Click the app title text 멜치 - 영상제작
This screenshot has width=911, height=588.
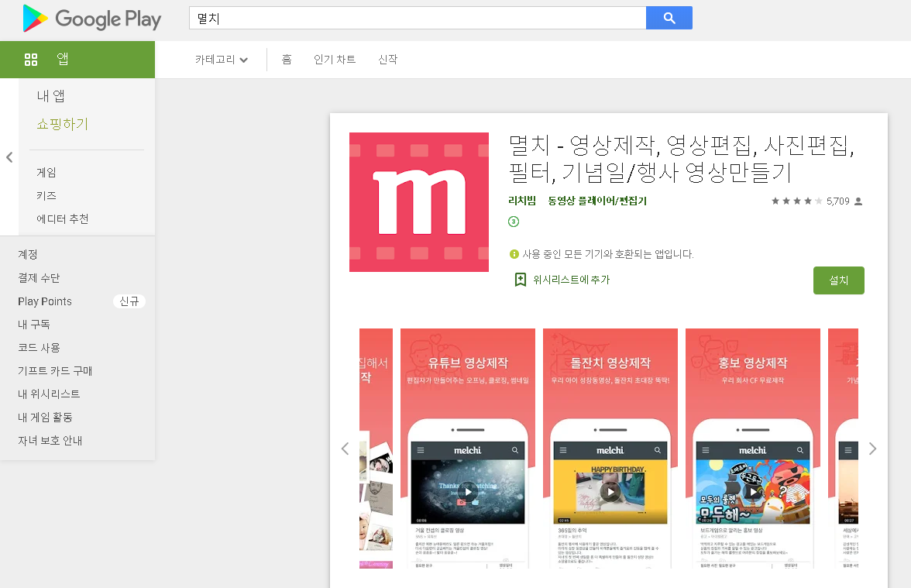(682, 158)
